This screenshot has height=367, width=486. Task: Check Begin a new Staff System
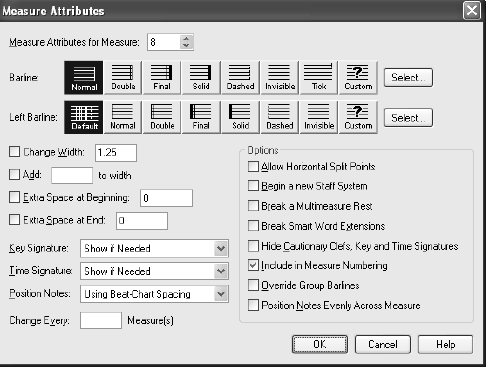pyautogui.click(x=253, y=186)
